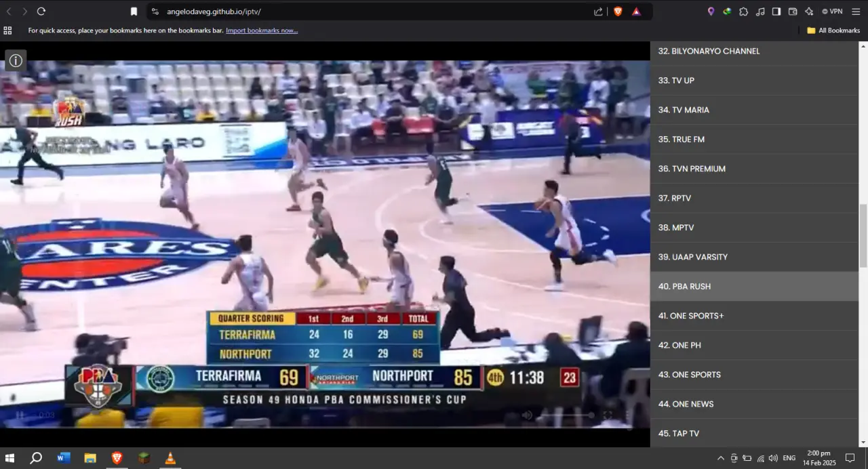Screen dimensions: 868x469
Task: Click the scrollbar up arrow
Action: coord(863,46)
